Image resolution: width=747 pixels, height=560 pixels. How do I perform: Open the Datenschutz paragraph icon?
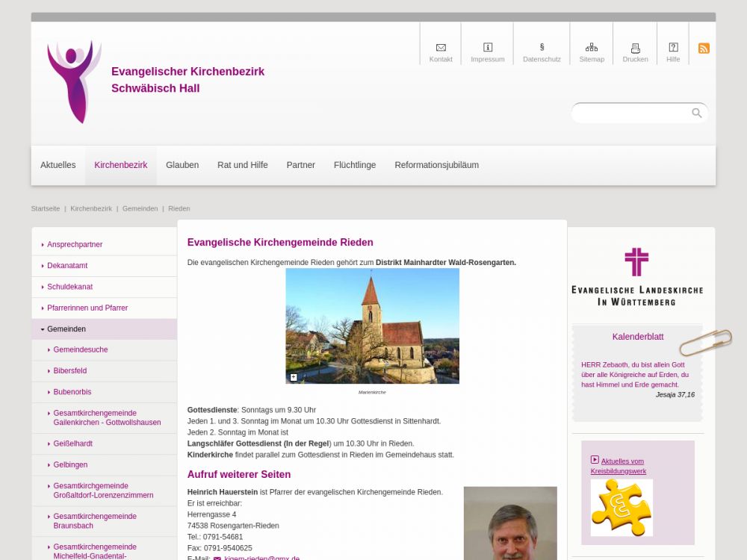[x=542, y=48]
